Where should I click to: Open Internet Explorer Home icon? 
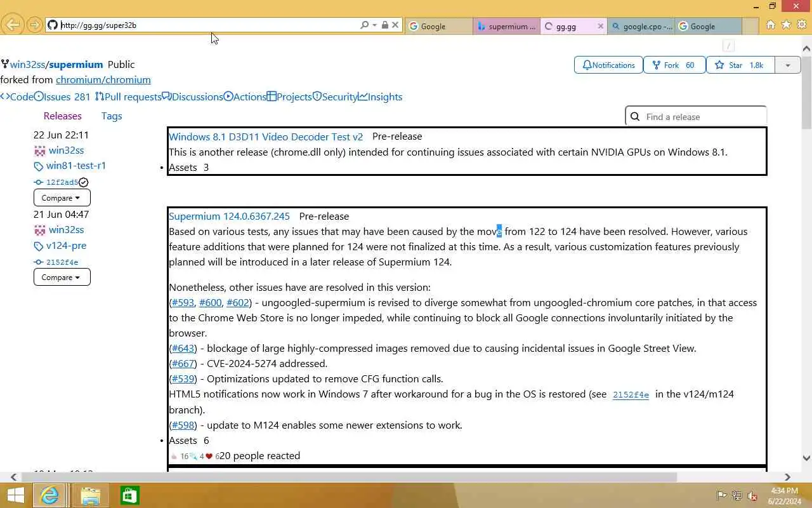click(770, 25)
